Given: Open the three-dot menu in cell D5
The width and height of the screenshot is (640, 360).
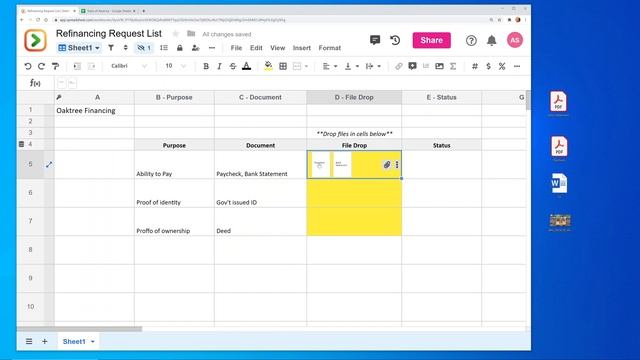Looking at the screenshot, I should tap(397, 164).
